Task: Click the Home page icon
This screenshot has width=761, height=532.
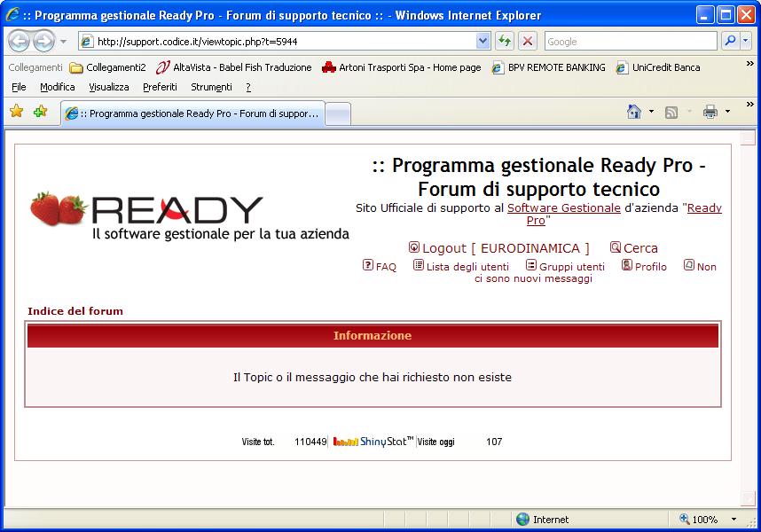Action: [634, 112]
